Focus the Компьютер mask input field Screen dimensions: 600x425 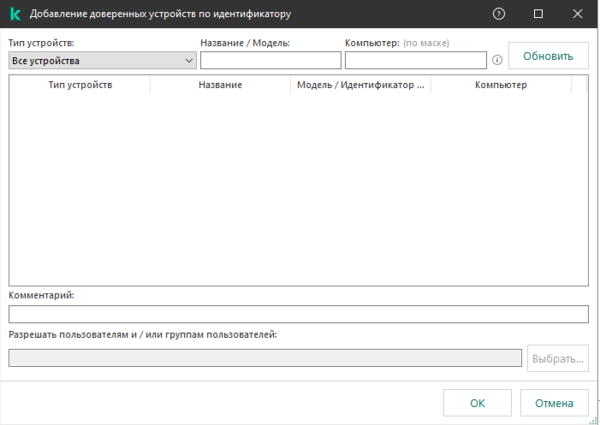415,61
